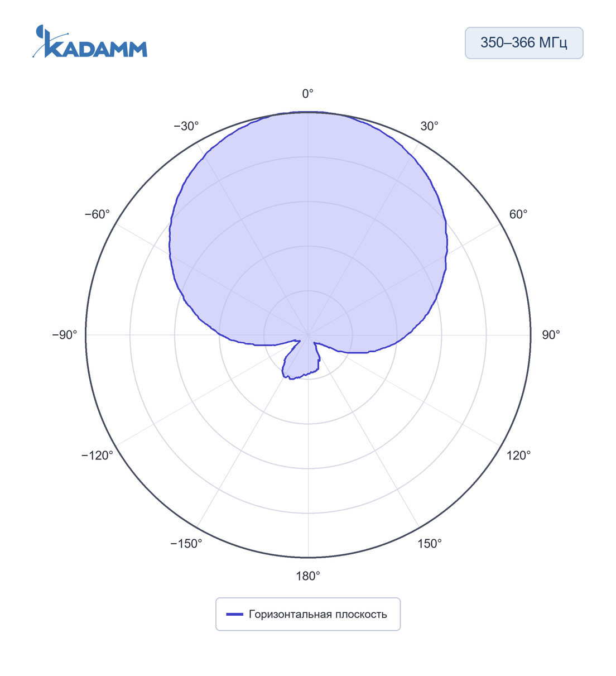The image size is (616, 676).
Task: Click the −30° angle label
Action: coord(186,126)
